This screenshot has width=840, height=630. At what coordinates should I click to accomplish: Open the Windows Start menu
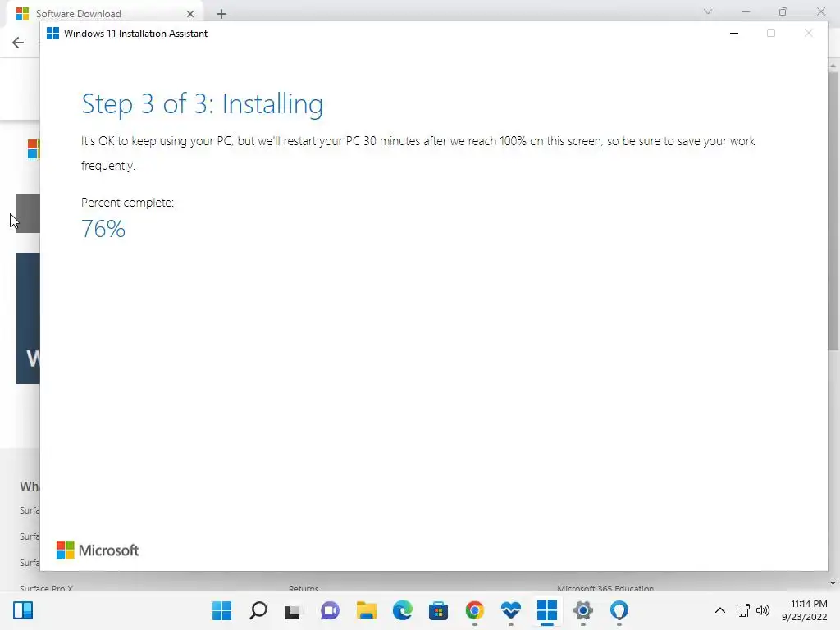[221, 610]
